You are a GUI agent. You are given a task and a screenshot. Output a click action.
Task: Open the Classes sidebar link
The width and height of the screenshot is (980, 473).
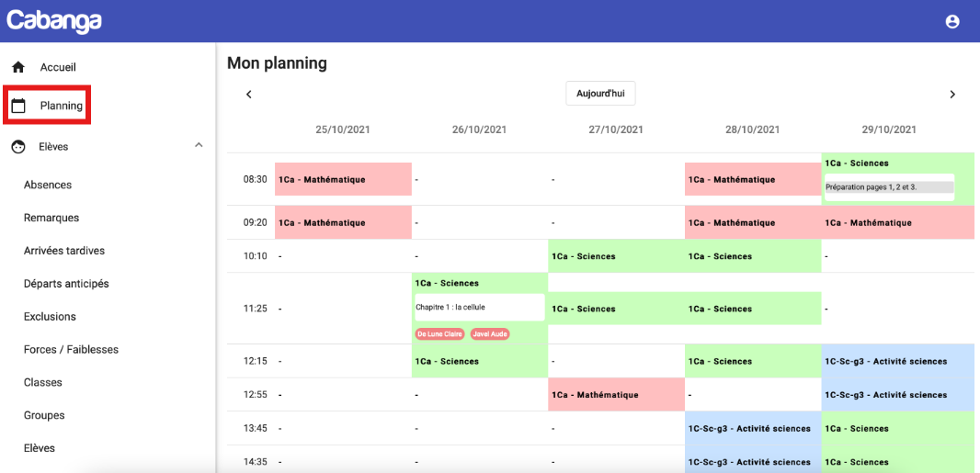(43, 382)
